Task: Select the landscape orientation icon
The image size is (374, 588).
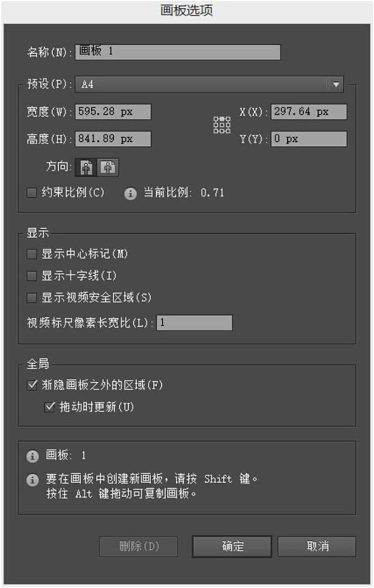Action: coord(108,167)
